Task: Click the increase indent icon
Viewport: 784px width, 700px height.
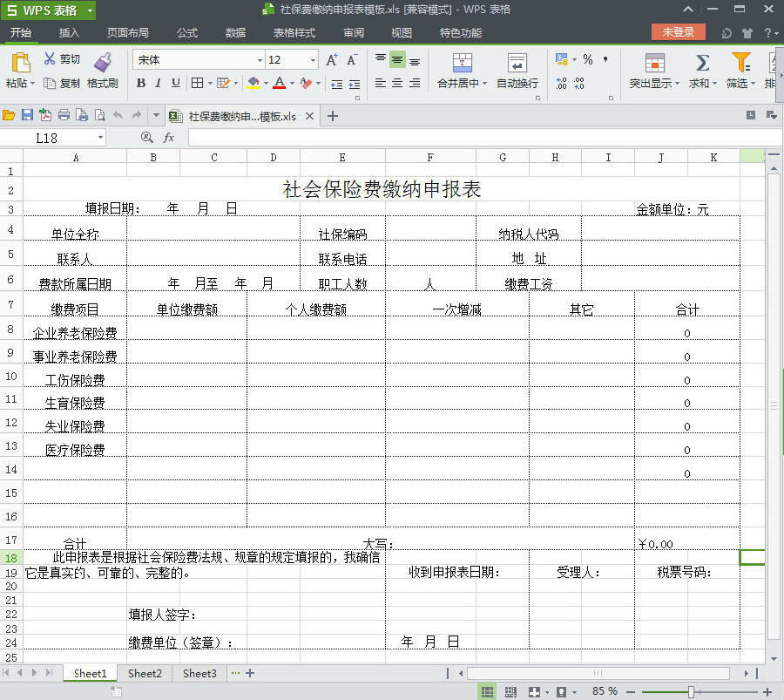Action: click(x=354, y=84)
